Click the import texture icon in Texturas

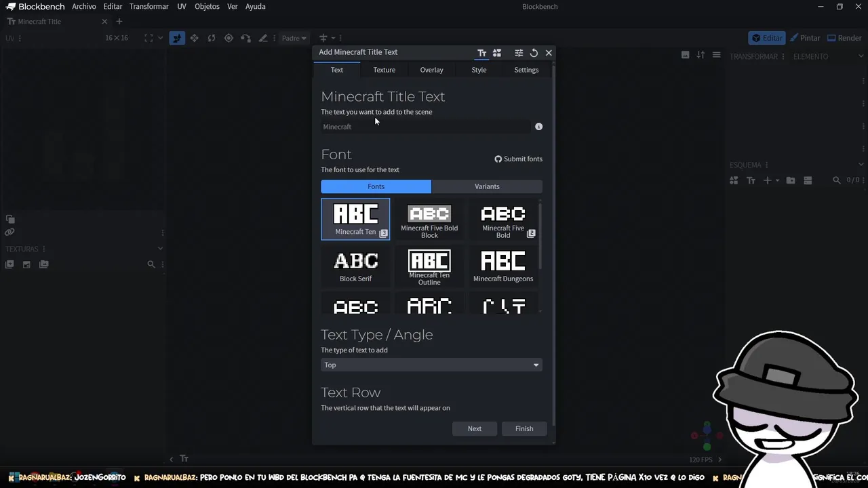click(x=9, y=264)
